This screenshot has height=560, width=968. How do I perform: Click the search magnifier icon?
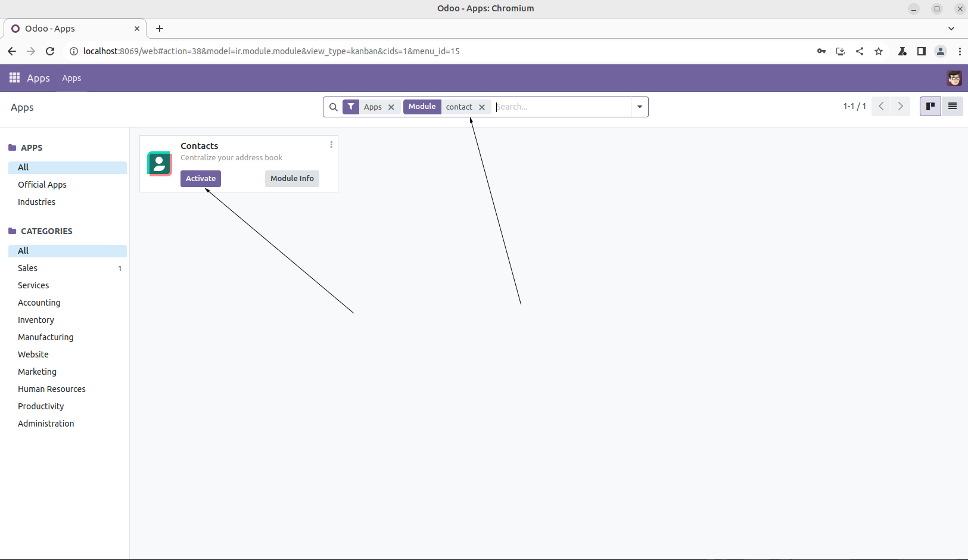(x=334, y=107)
